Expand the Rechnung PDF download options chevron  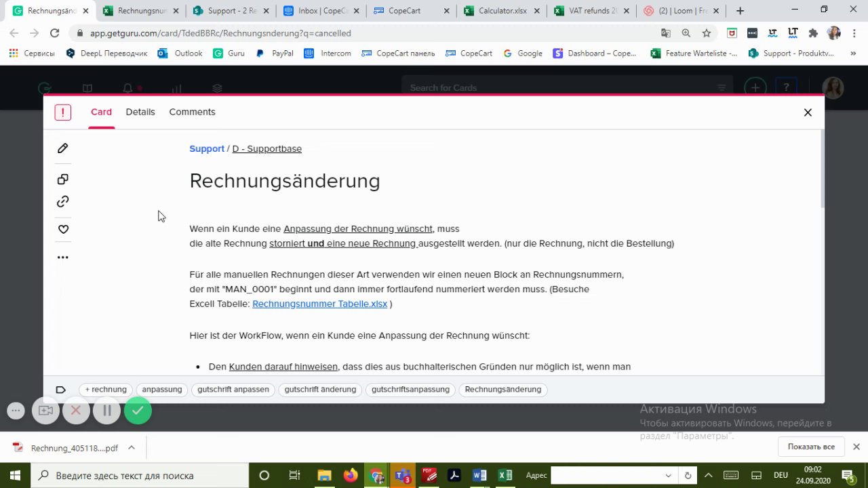(132, 447)
